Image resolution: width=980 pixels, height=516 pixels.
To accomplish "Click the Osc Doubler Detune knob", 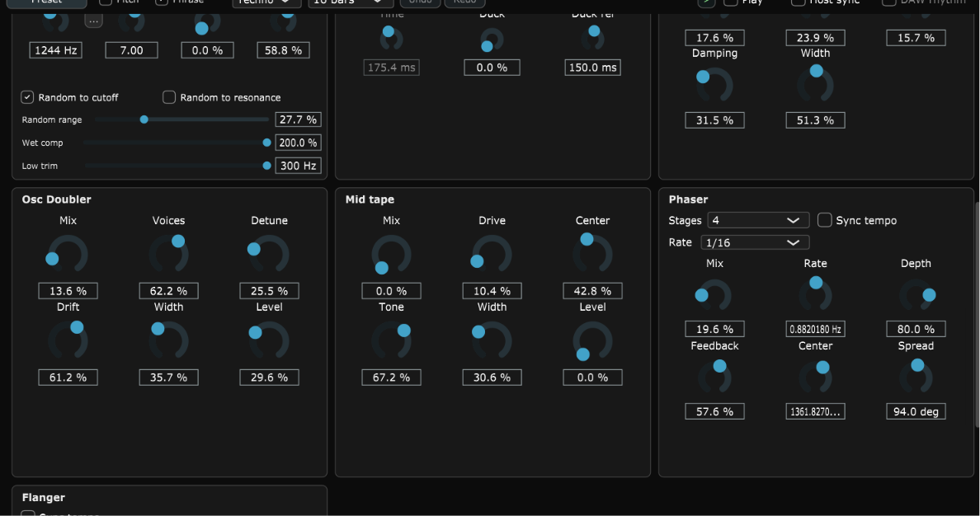I will pos(270,254).
